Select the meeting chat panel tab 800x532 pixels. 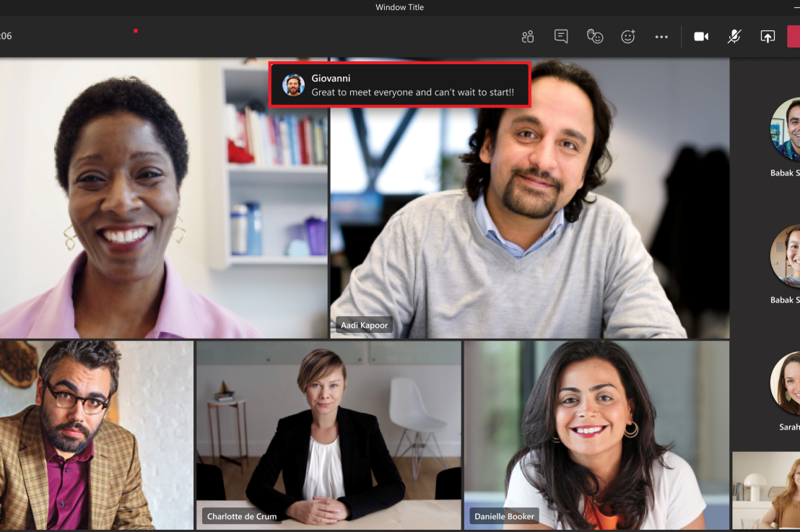[561, 36]
